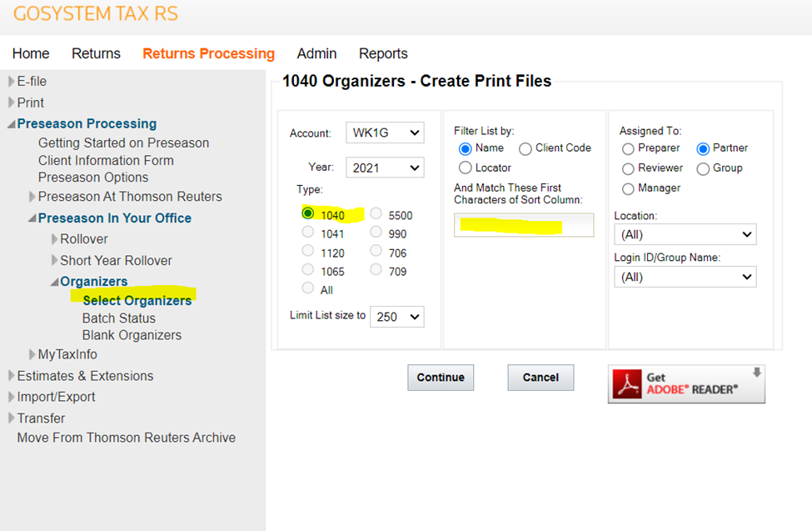
Task: Select the 990 return type radio
Action: [x=376, y=231]
